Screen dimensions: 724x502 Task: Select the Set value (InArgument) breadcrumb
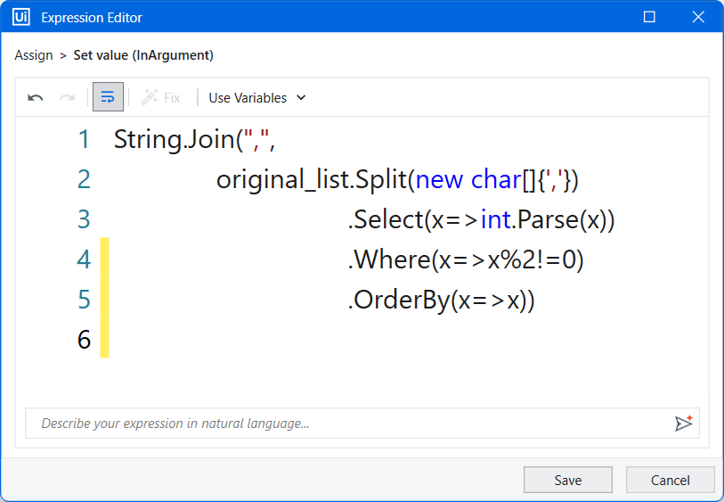[x=144, y=55]
